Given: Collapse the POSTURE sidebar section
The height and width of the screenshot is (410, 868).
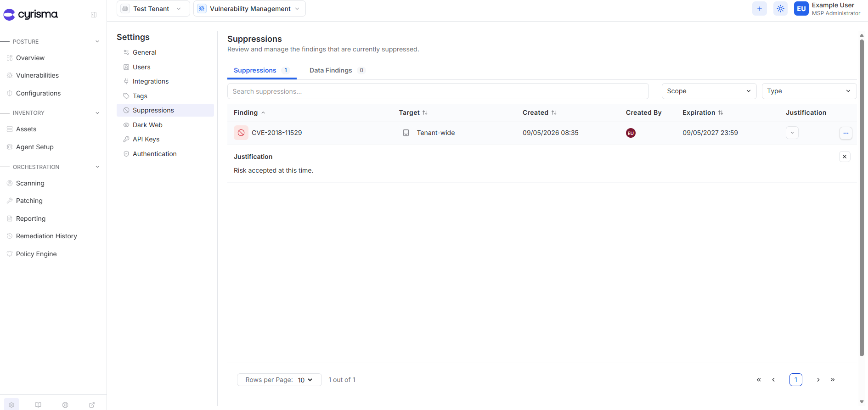Looking at the screenshot, I should tap(97, 41).
